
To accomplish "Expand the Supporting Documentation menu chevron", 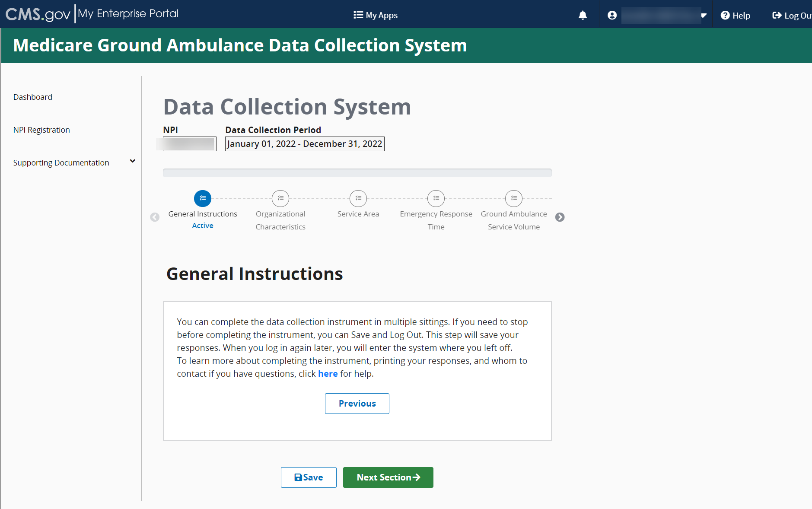I will coord(133,162).
